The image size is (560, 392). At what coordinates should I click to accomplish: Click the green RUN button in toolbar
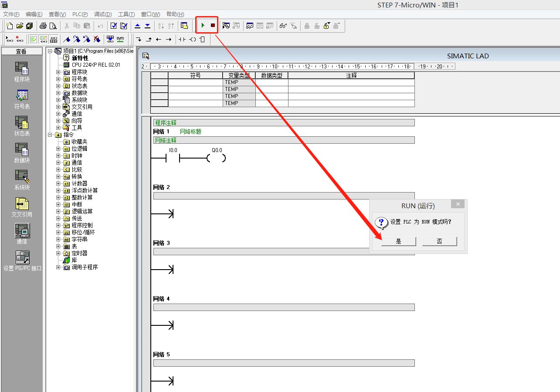203,26
